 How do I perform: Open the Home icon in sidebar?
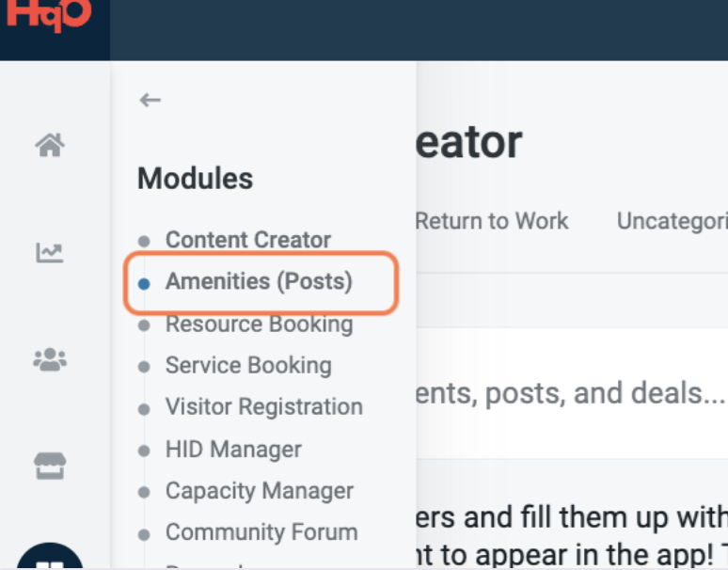pyautogui.click(x=49, y=145)
